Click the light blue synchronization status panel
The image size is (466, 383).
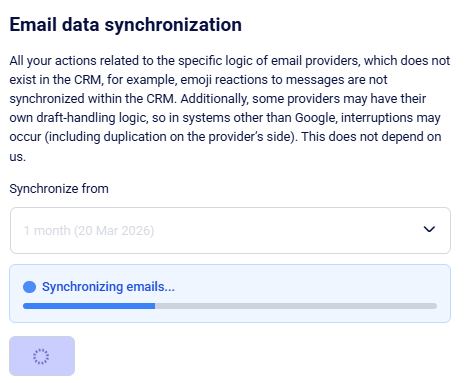click(x=230, y=293)
